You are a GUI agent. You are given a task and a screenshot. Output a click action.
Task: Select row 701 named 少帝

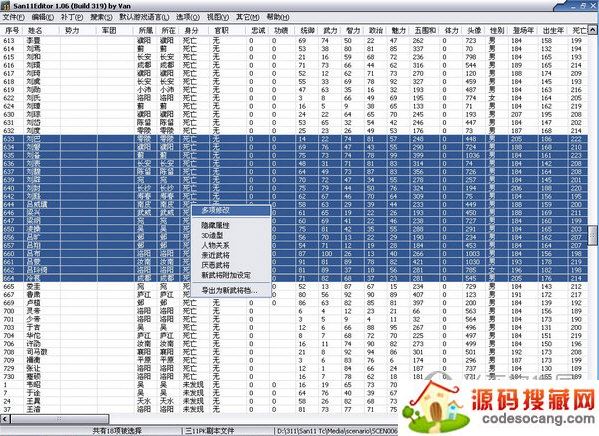(x=294, y=319)
